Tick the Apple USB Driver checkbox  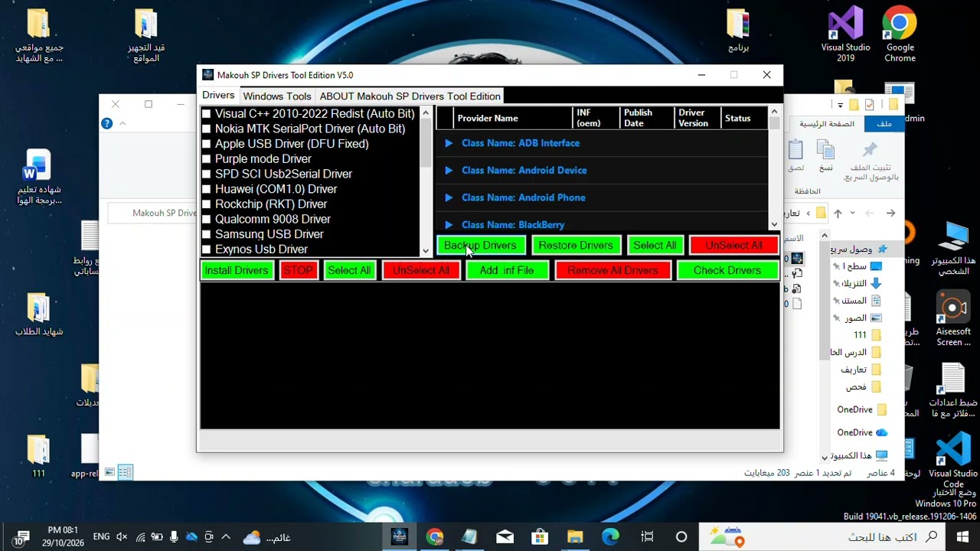tap(206, 144)
